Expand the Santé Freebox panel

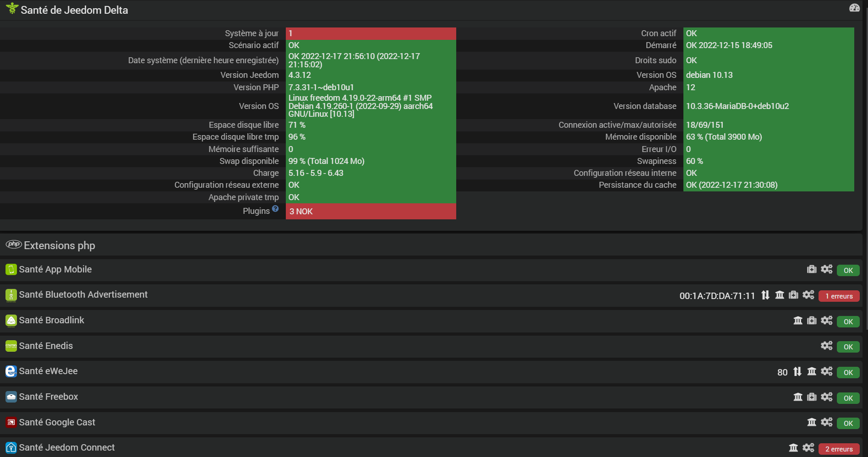tap(49, 397)
